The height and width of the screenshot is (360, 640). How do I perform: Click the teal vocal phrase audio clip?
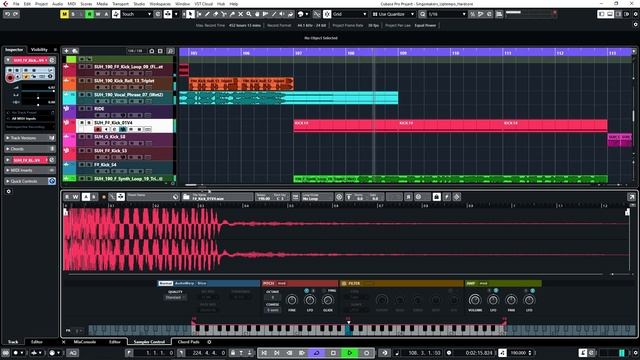288,98
